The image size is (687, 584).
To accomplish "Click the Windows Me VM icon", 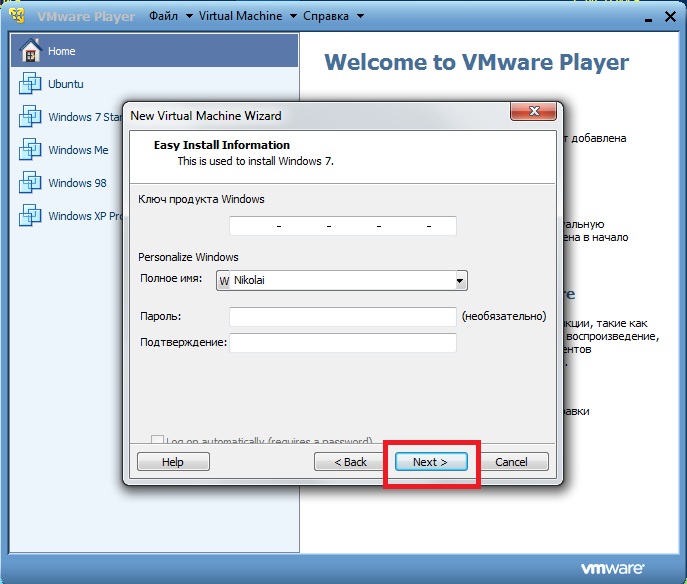I will [30, 149].
